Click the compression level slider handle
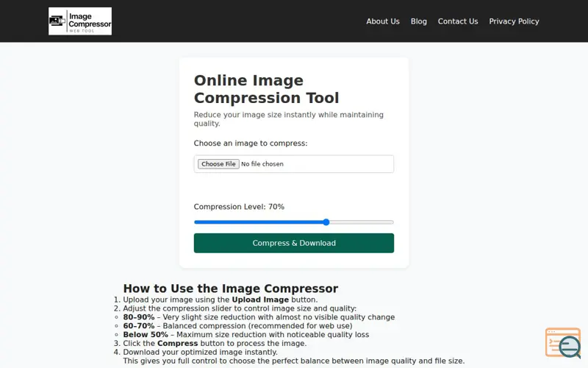Screen dimensions: 588x368 (x=326, y=222)
